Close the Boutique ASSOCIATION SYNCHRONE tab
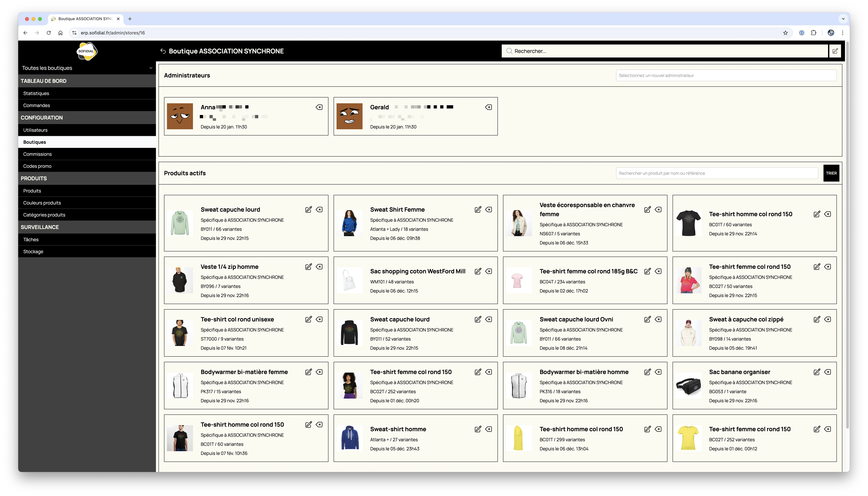Image resolution: width=868 pixels, height=496 pixels. pos(118,19)
